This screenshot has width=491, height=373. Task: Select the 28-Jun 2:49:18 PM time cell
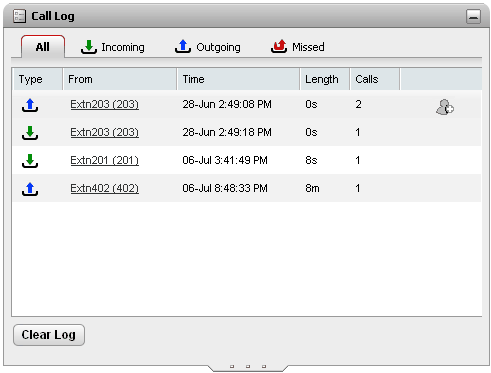point(227,132)
